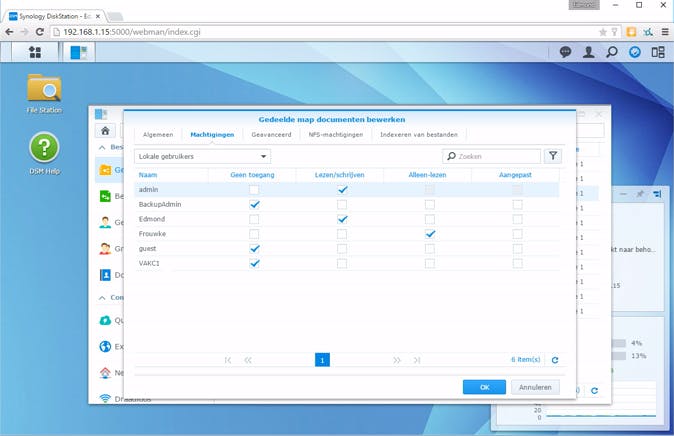Switch to the Algemeen tab
Viewport: 674px width, 436px height.
coord(158,135)
